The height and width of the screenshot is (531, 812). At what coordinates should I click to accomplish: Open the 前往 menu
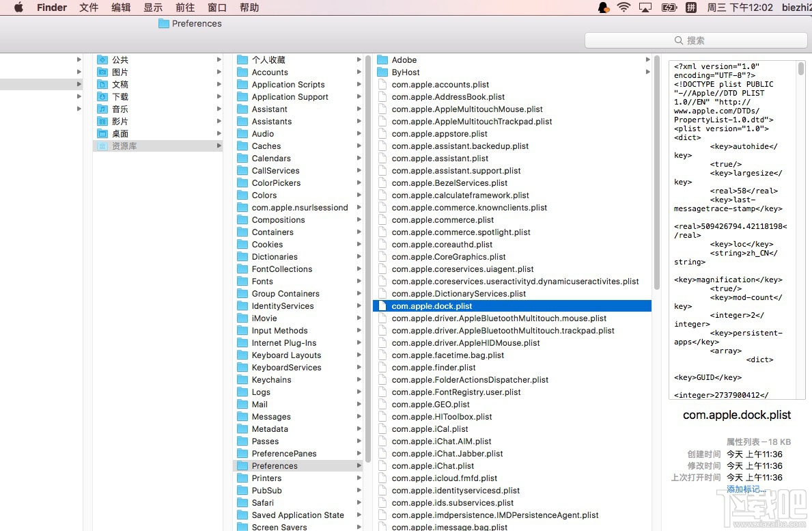coord(185,8)
